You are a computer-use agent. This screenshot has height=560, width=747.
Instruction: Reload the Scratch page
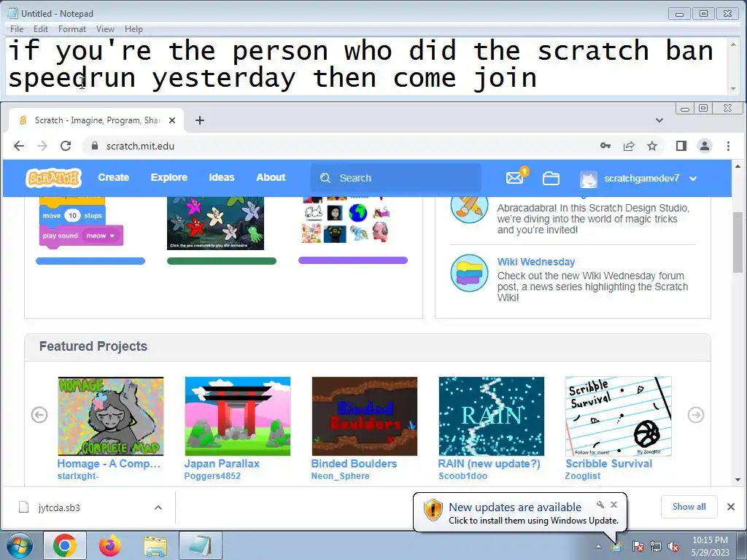point(66,146)
